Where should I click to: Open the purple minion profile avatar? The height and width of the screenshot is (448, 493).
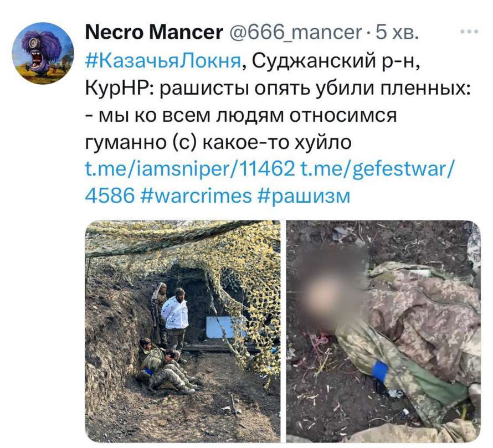pos(43,53)
